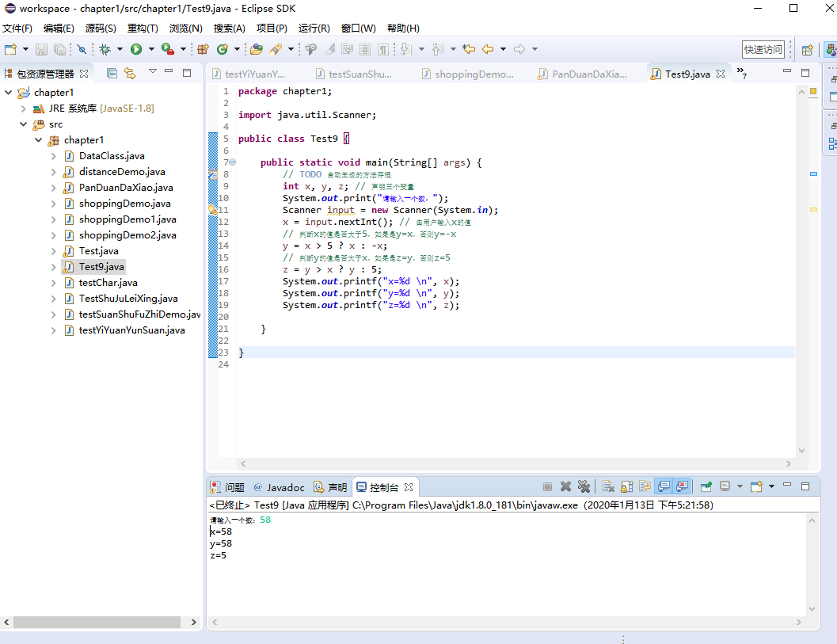Click the warning marker in the overview ruler

pos(813,209)
